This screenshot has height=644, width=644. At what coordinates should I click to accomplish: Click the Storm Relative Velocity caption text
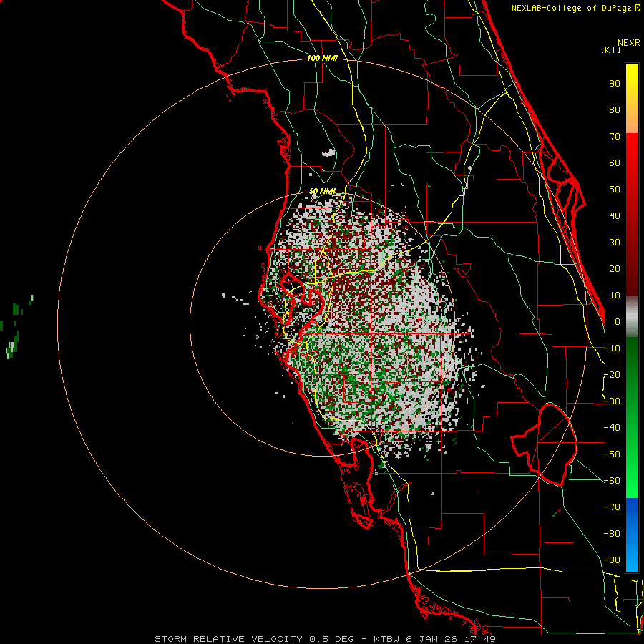tap(325, 639)
